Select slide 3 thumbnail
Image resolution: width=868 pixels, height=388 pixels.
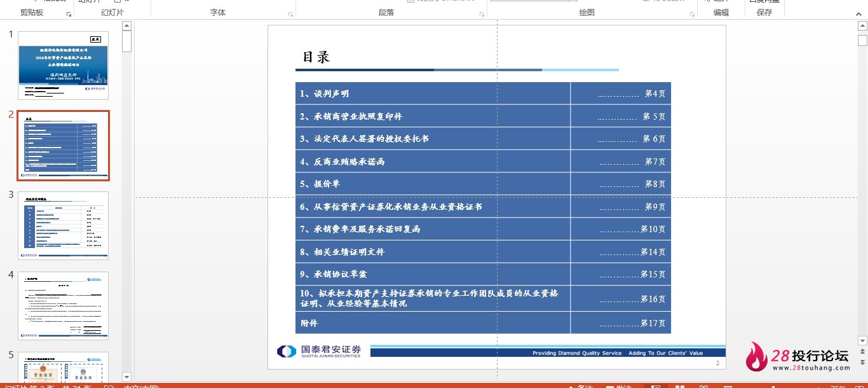[63, 226]
